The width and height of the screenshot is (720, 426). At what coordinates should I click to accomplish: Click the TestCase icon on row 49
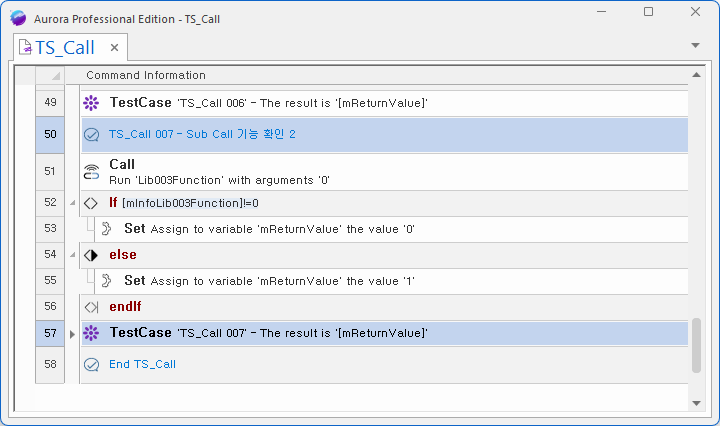[91, 103]
